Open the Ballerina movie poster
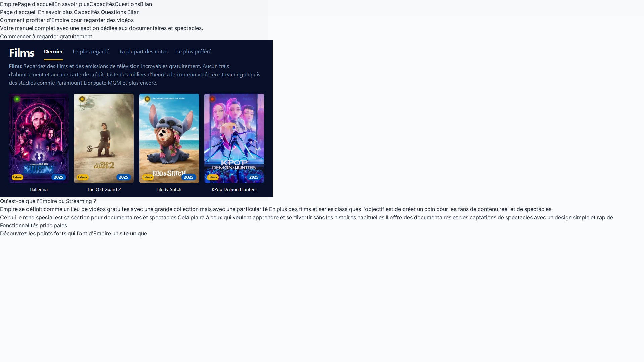The height and width of the screenshot is (362, 644). point(39,138)
